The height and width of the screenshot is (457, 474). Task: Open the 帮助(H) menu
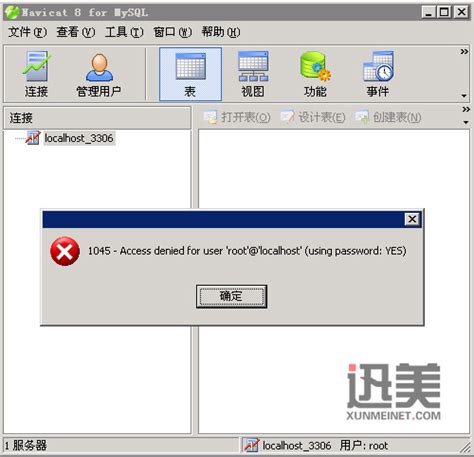point(221,32)
